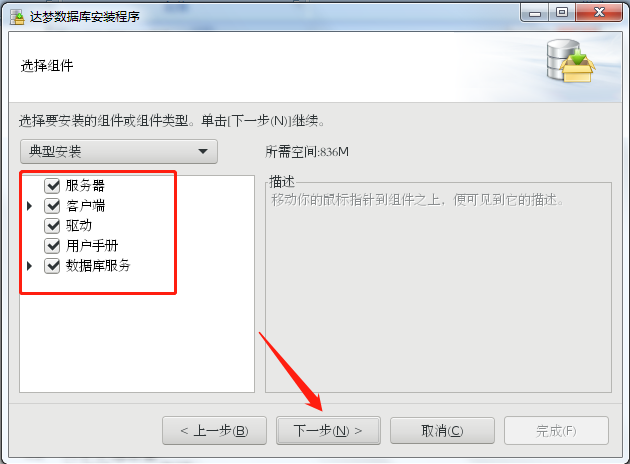The width and height of the screenshot is (630, 464).
Task: Click the database package icon in header
Action: (571, 61)
